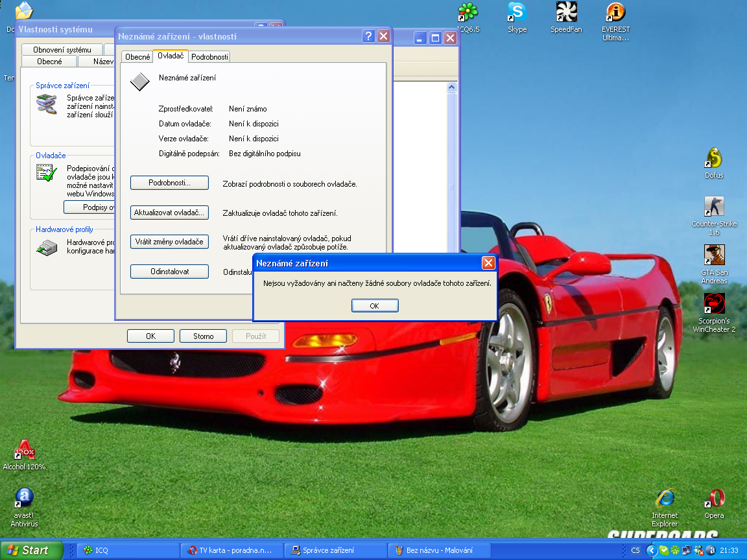Launch GTA San Andreas from the desktop
Image resolution: width=747 pixels, height=560 pixels.
(x=714, y=255)
